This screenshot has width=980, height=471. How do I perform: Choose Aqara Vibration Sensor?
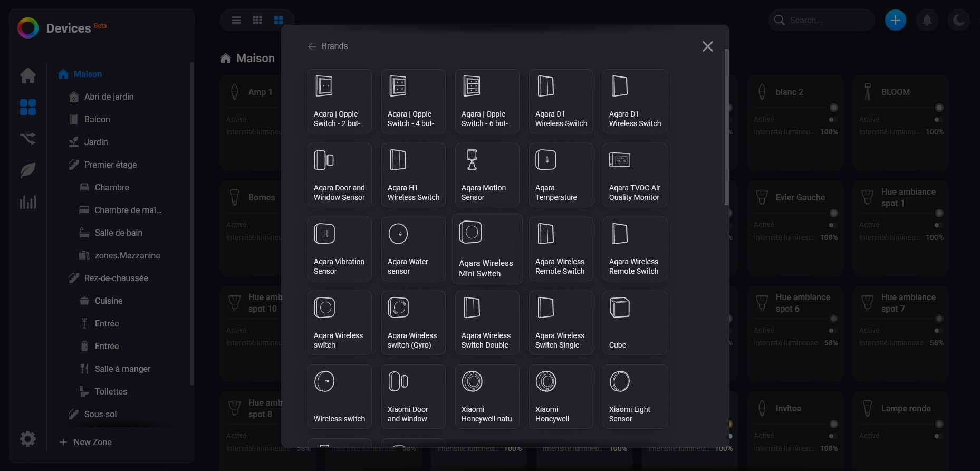pos(340,249)
